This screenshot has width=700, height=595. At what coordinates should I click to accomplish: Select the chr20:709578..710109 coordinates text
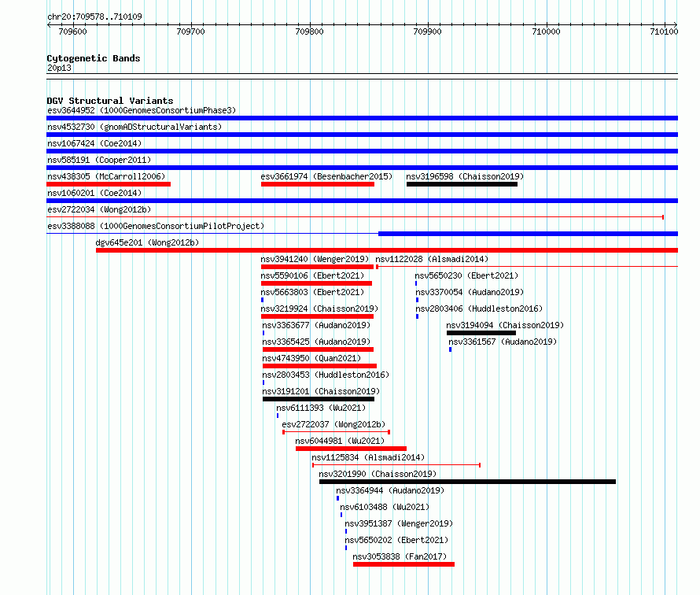click(94, 17)
